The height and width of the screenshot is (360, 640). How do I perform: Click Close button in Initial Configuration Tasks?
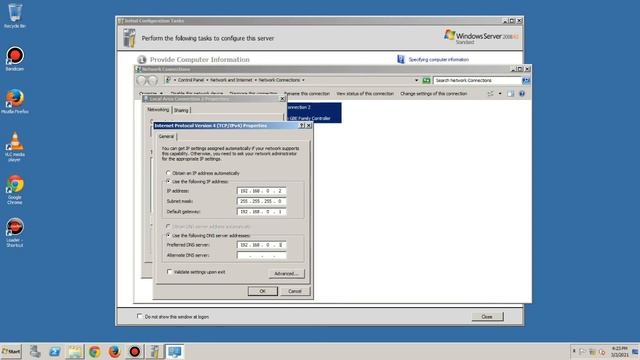[487, 316]
